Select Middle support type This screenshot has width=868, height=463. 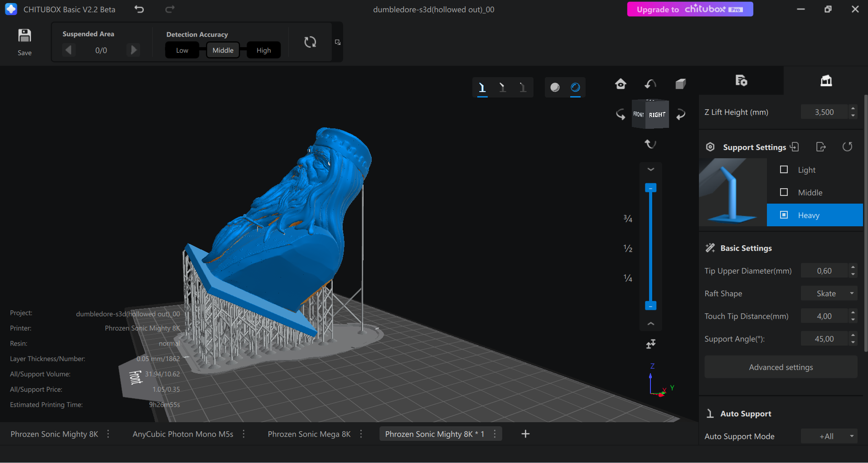(815, 192)
